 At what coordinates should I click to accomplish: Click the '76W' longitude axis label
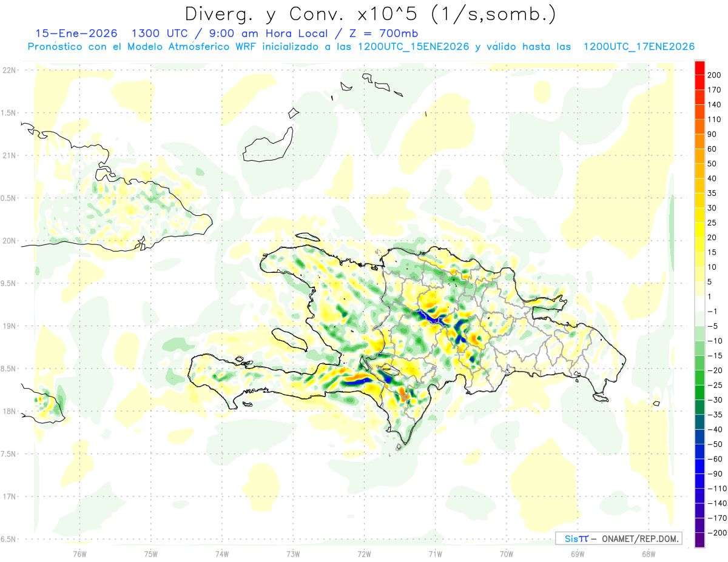79,554
